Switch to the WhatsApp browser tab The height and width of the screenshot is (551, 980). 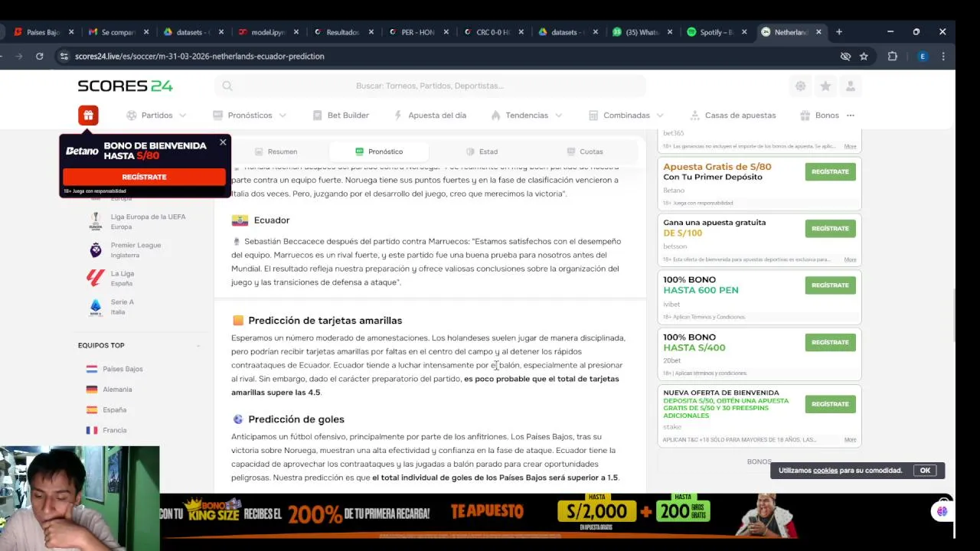coord(642,32)
